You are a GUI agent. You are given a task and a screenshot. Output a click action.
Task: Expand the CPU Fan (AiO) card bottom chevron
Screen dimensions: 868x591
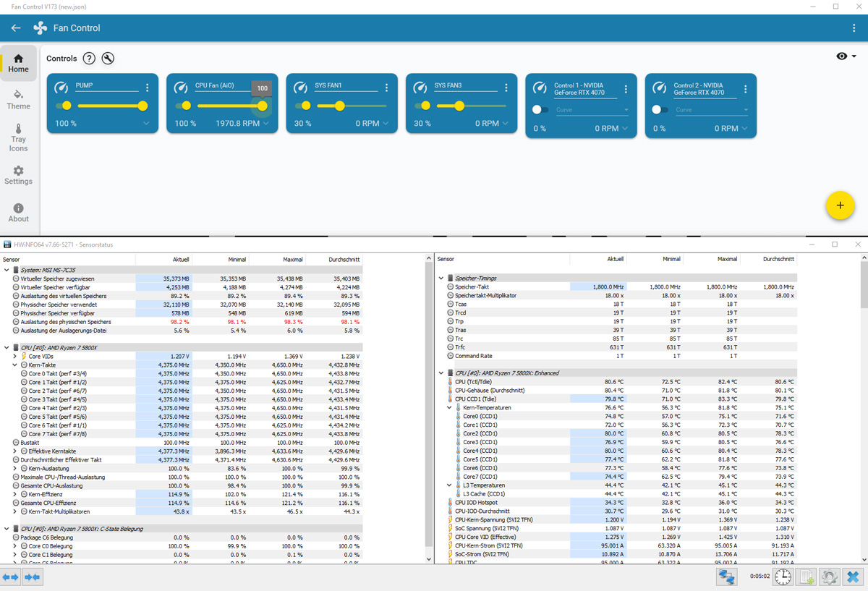pyautogui.click(x=266, y=124)
